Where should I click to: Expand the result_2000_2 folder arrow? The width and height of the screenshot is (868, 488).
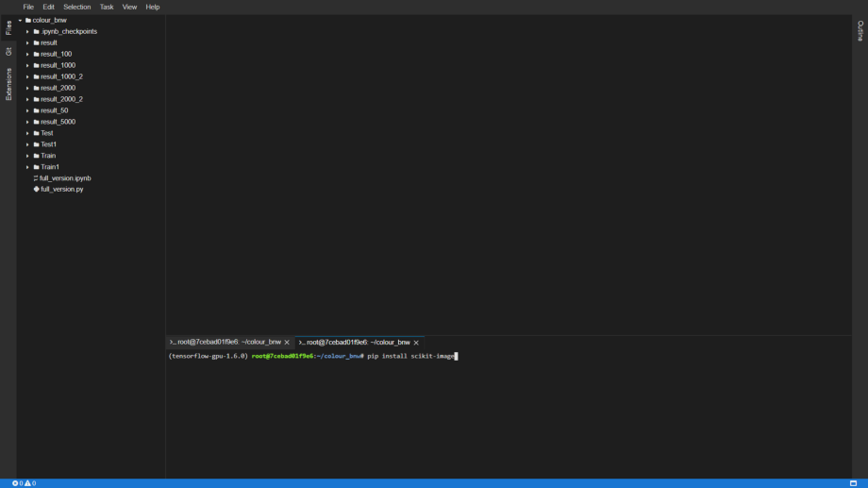pyautogui.click(x=27, y=99)
